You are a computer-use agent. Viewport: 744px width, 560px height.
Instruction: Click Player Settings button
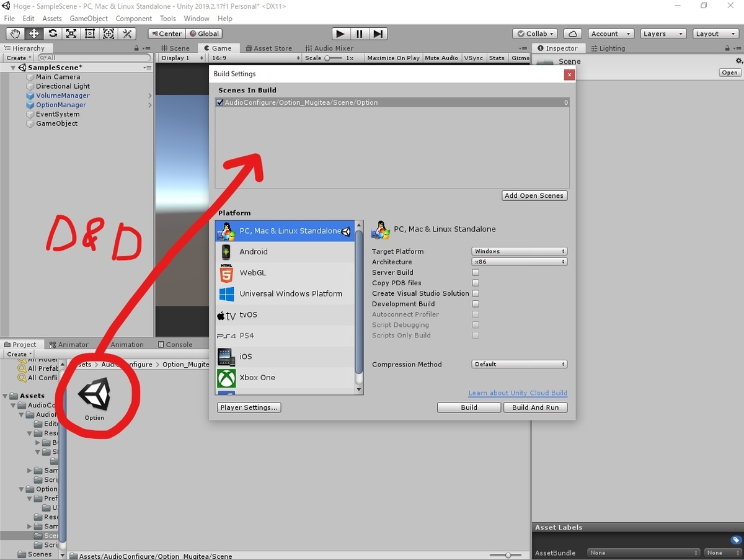coord(250,407)
